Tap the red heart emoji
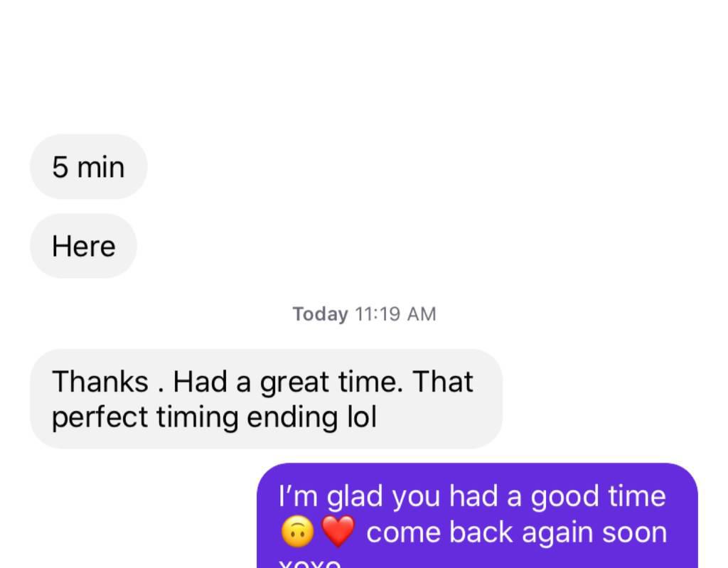 pos(338,531)
